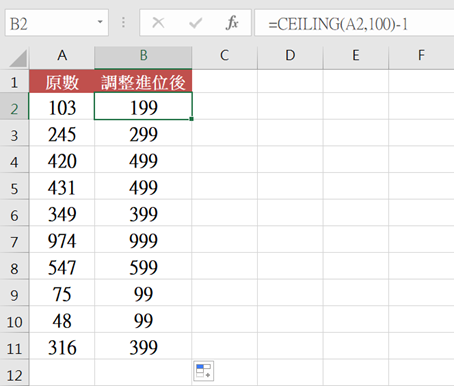
Task: Click the fill handle of cell B2
Action: coord(192,119)
